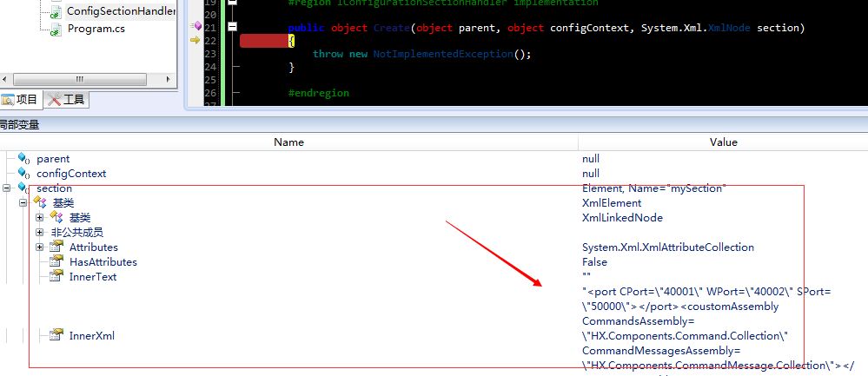This screenshot has height=376, width=868.
Task: Collapse the Create method code fold at line 21
Action: click(x=232, y=28)
